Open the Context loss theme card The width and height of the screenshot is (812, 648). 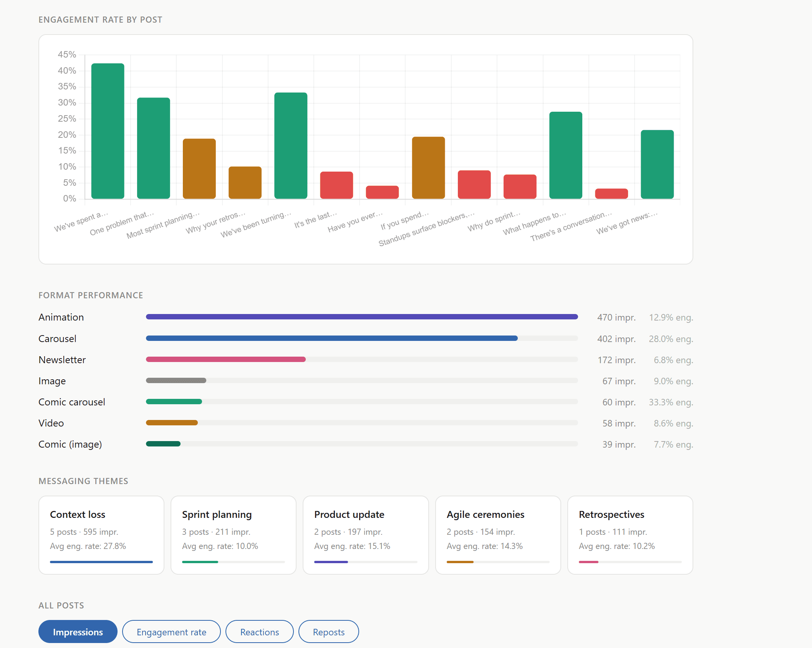click(x=101, y=535)
